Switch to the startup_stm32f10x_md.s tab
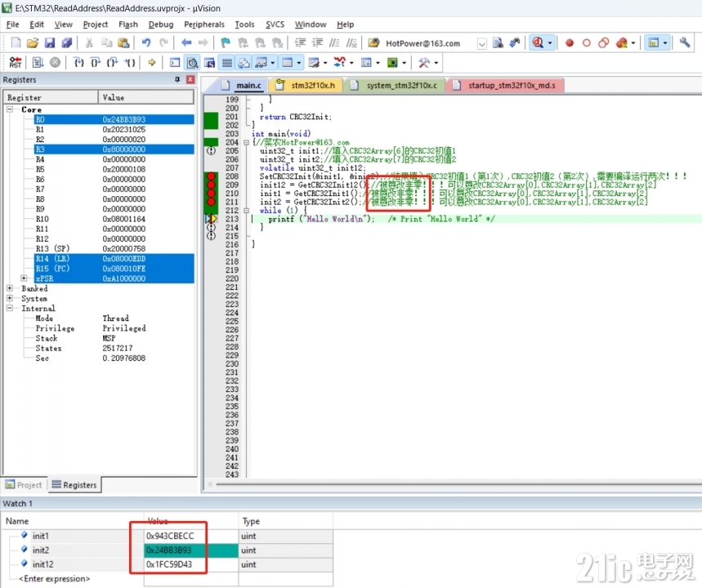The height and width of the screenshot is (588, 702). [x=506, y=85]
